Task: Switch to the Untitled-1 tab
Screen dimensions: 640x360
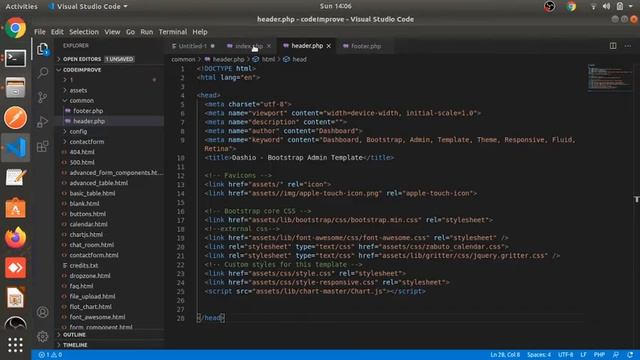Action: tap(193, 46)
